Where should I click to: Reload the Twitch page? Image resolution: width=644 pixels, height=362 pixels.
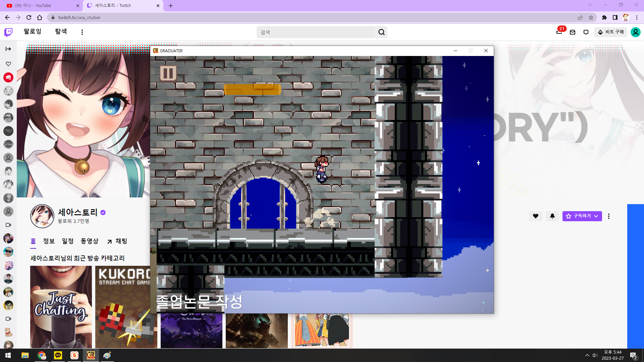[29, 17]
